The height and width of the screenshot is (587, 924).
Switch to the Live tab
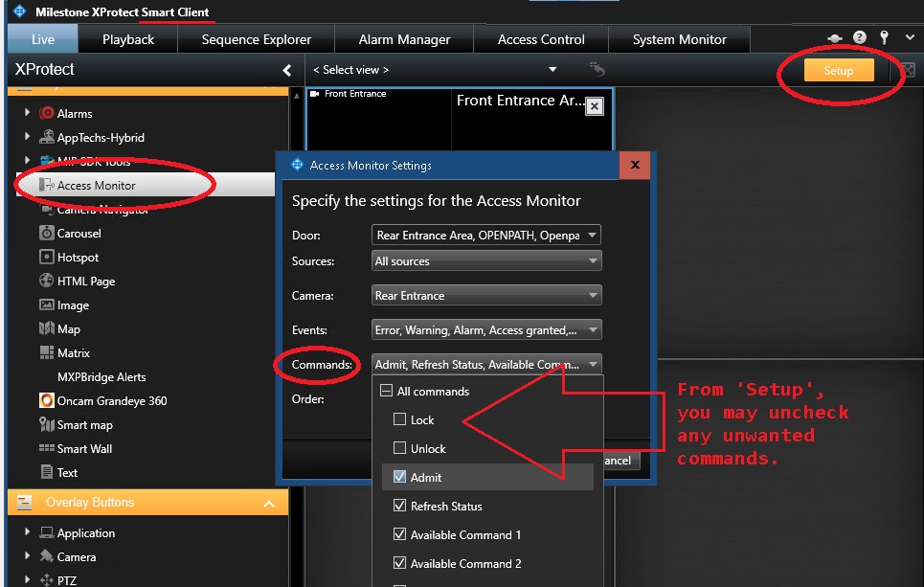pyautogui.click(x=42, y=39)
